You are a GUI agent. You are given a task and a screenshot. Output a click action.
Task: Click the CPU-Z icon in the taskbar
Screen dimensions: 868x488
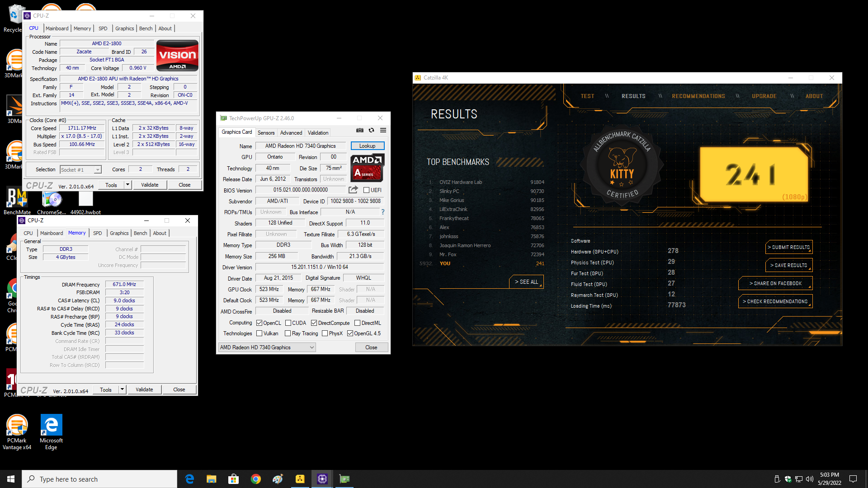coord(322,479)
